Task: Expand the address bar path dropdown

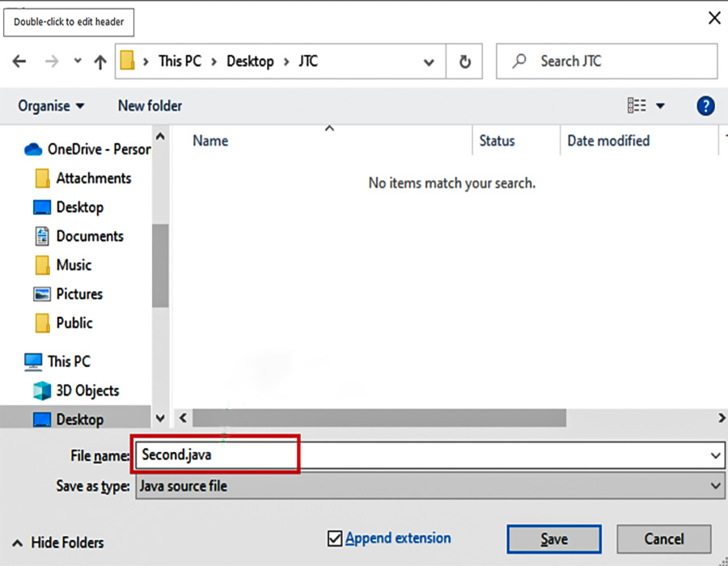Action: [x=430, y=61]
